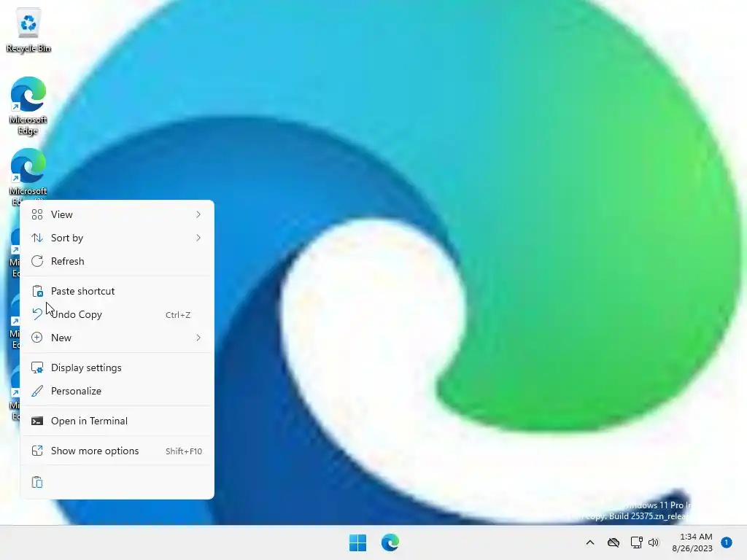747x560 pixels.
Task: Open the network status tray icon
Action: coord(636,542)
